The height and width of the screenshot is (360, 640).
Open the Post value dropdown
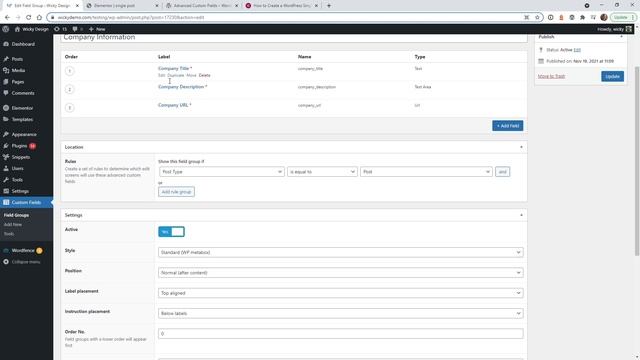tap(426, 172)
